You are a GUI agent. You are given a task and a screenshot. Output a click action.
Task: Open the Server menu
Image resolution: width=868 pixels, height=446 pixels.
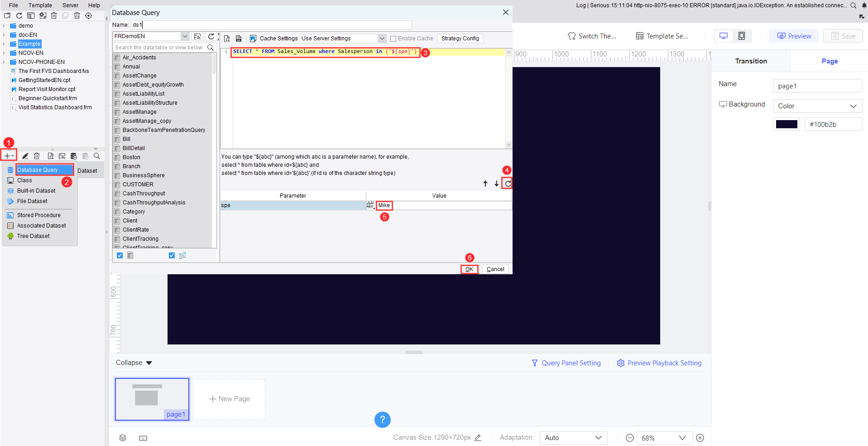click(x=70, y=5)
